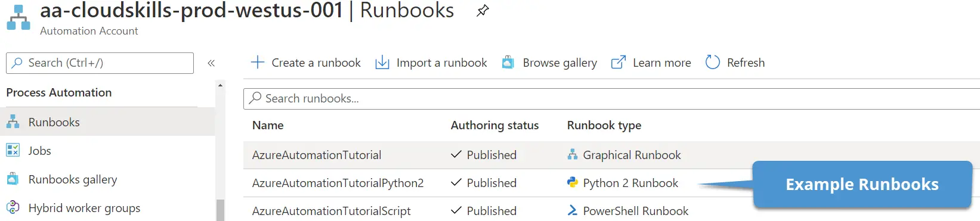Sort by the Runbook type column header
This screenshot has width=980, height=221.
pyautogui.click(x=604, y=125)
